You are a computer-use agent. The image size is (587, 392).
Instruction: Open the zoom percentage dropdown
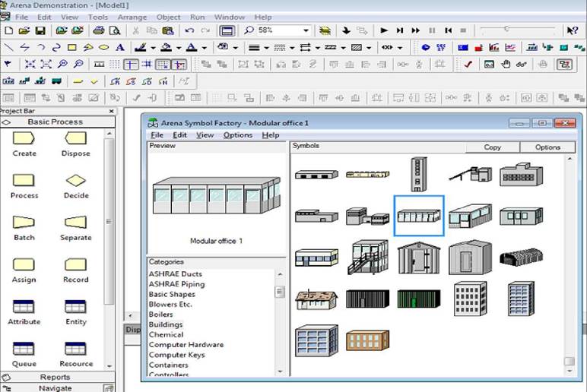(x=306, y=30)
